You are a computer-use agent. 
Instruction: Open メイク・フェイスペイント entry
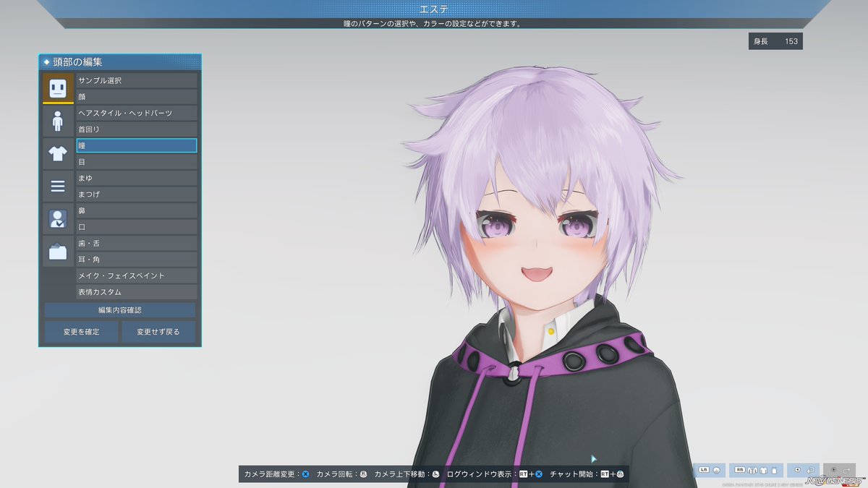[x=137, y=275]
